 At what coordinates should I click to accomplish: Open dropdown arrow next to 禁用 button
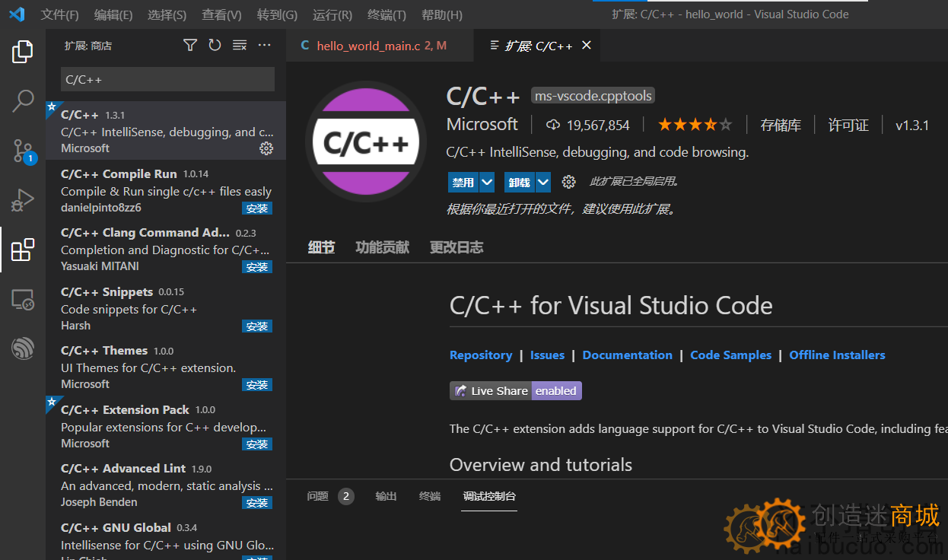click(x=487, y=183)
